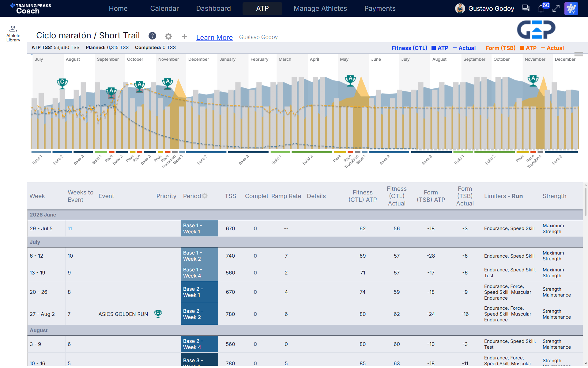Toggle Form Actual legend entry
The width and height of the screenshot is (588, 368).
pos(552,48)
